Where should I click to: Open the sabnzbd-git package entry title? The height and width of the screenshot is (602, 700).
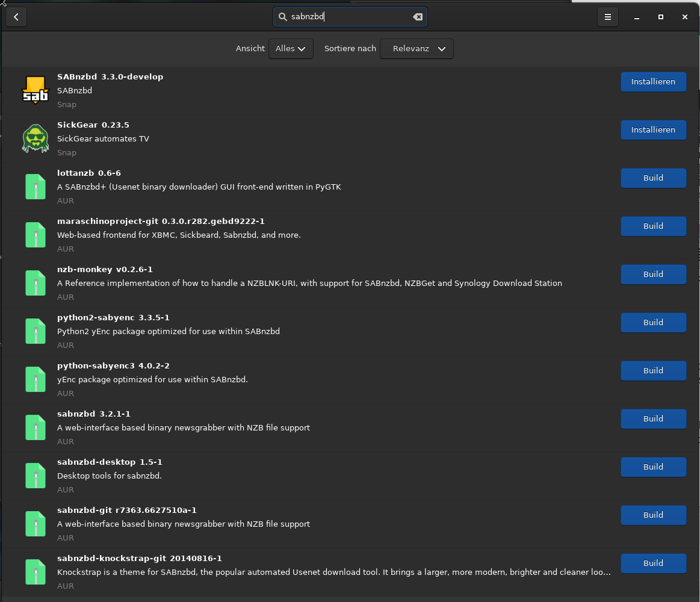[127, 510]
